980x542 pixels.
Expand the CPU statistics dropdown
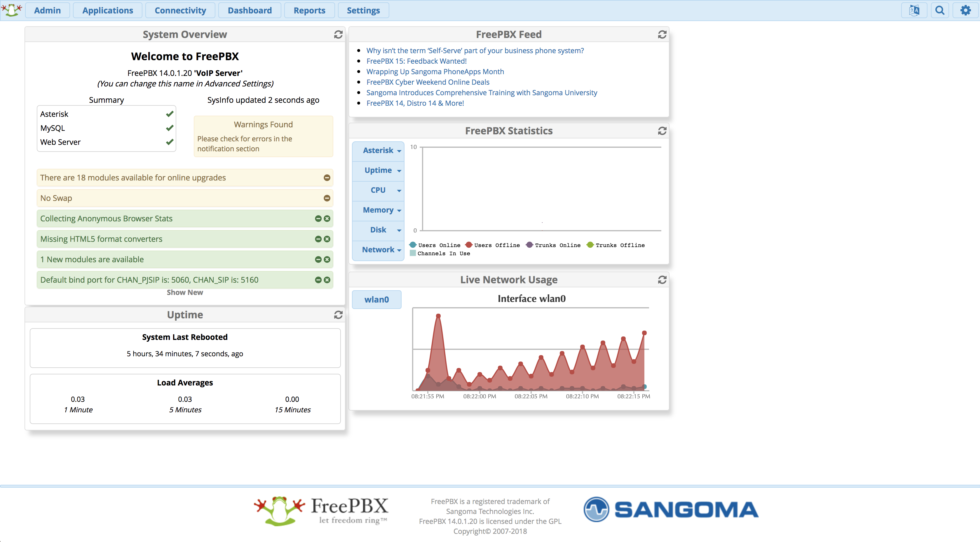click(x=378, y=190)
